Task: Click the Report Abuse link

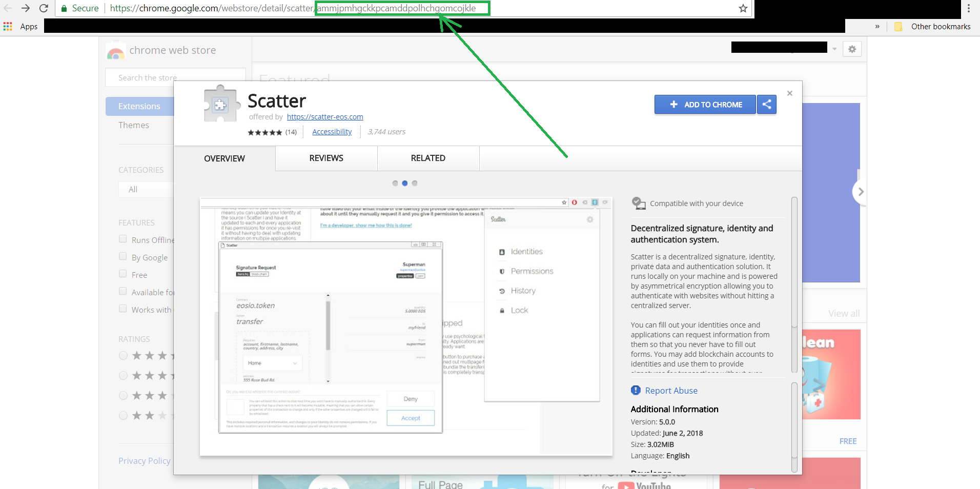Action: coord(671,391)
